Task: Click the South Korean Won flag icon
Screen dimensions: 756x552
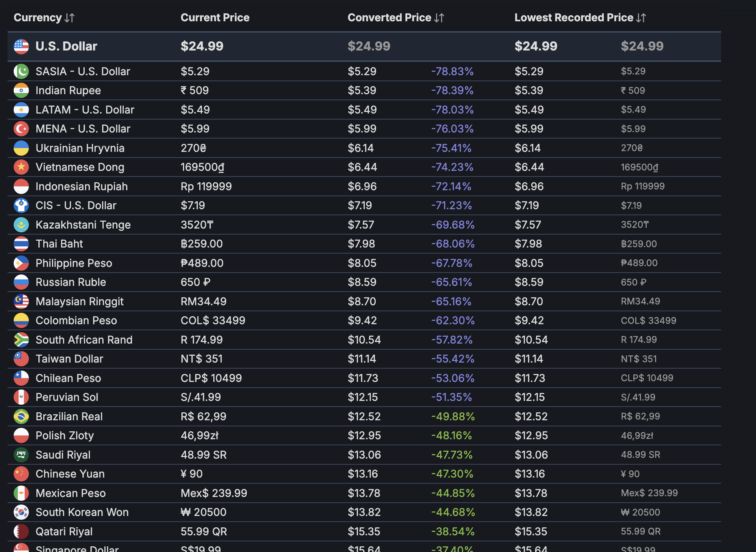Action: pos(21,512)
